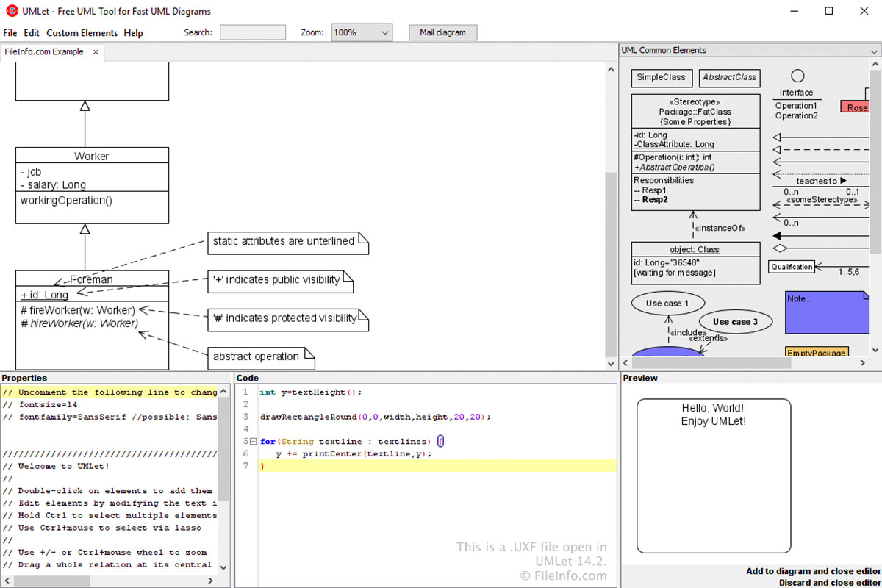Select the '+' indicates public visibility note
Image resolution: width=882 pixels, height=588 pixels.
coord(280,280)
